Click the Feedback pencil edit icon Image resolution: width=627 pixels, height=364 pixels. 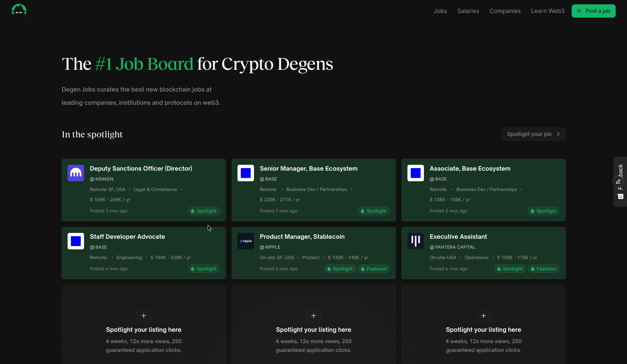pos(618,182)
